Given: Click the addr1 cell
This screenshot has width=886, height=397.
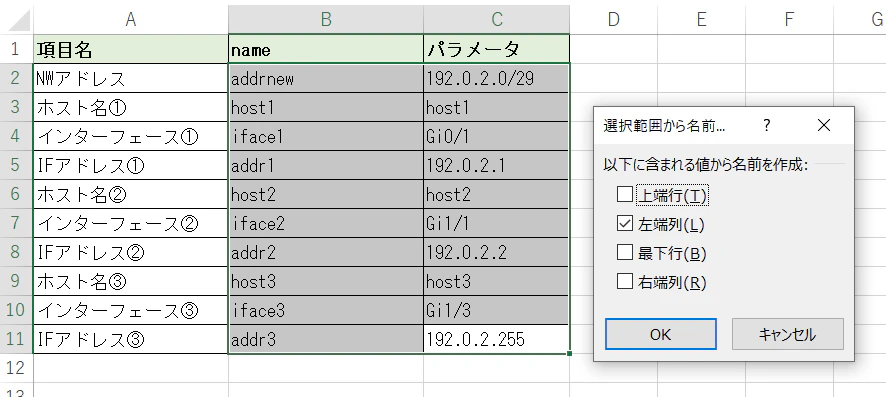Looking at the screenshot, I should coord(326,165).
